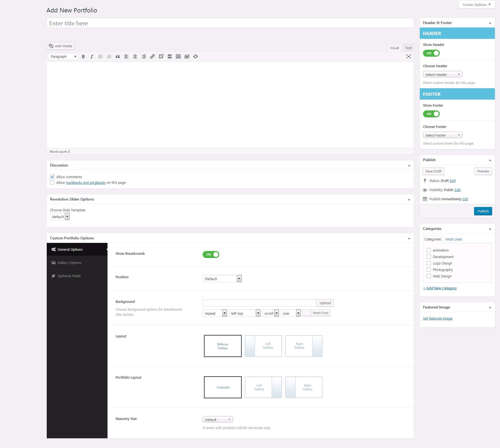500x448 pixels.
Task: Insert Read More tag
Action: [170, 56]
